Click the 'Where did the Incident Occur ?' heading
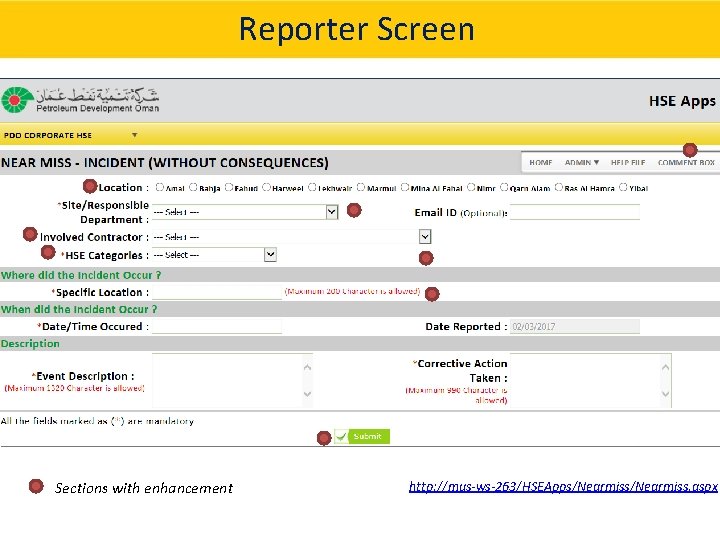This screenshot has height=540, width=720. pyautogui.click(x=81, y=275)
